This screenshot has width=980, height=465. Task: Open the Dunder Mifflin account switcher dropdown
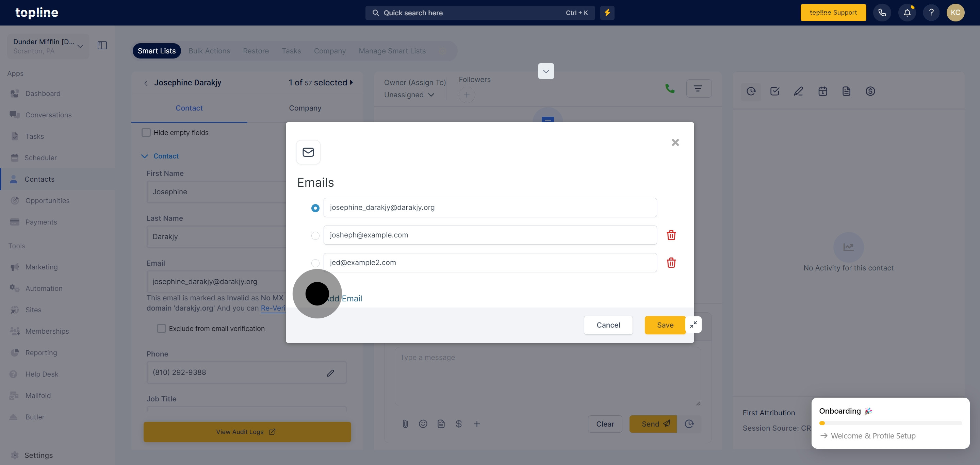[48, 46]
